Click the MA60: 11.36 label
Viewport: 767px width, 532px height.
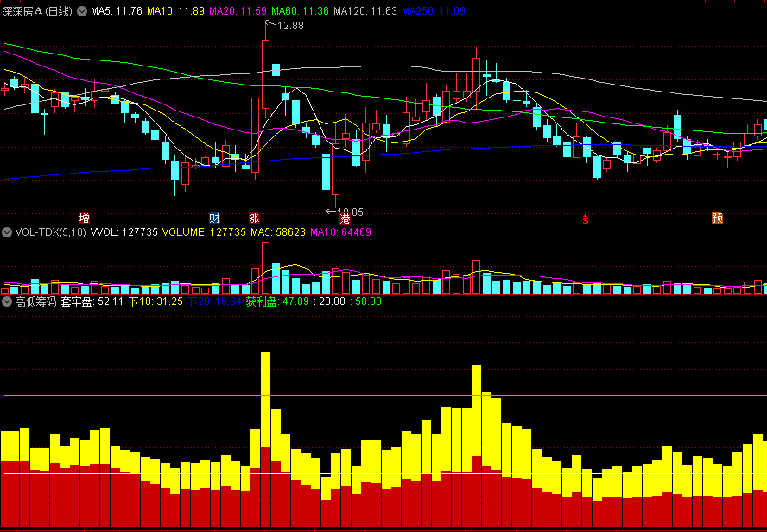[301, 11]
